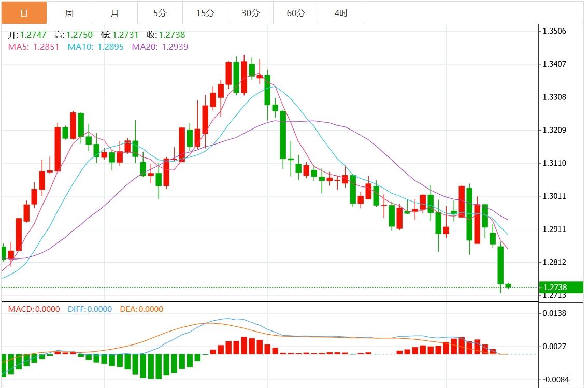Click the MA5 indicator label
Viewport: 588px width, 388px height.
(34, 47)
